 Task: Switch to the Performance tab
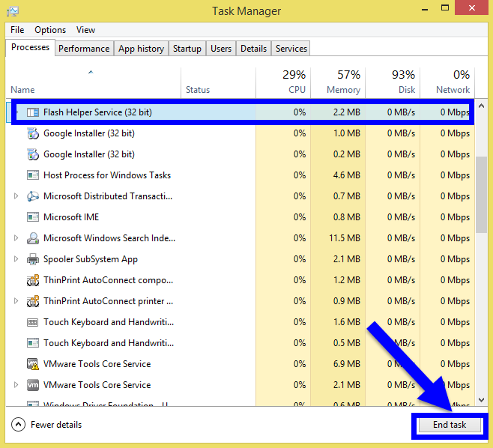click(84, 49)
